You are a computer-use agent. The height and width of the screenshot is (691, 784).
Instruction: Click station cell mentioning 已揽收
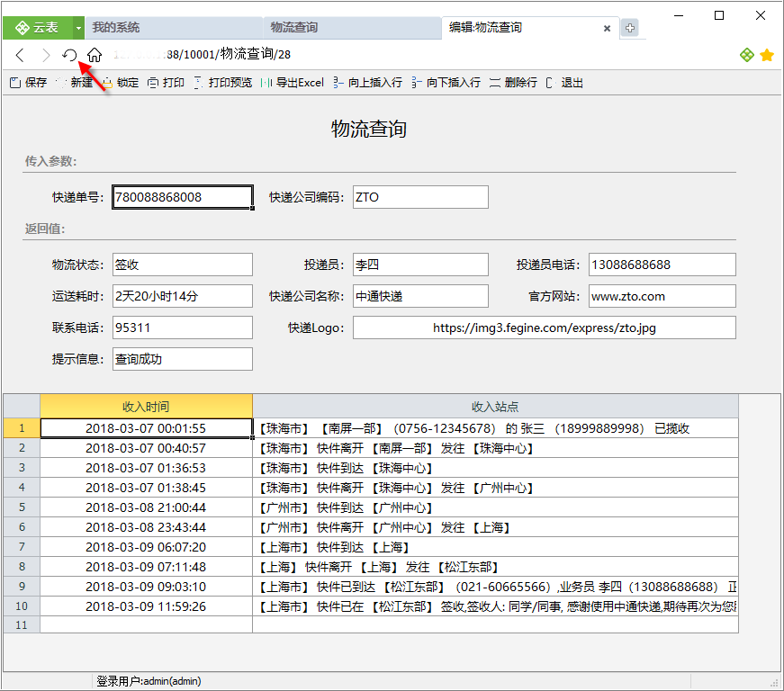pos(495,428)
